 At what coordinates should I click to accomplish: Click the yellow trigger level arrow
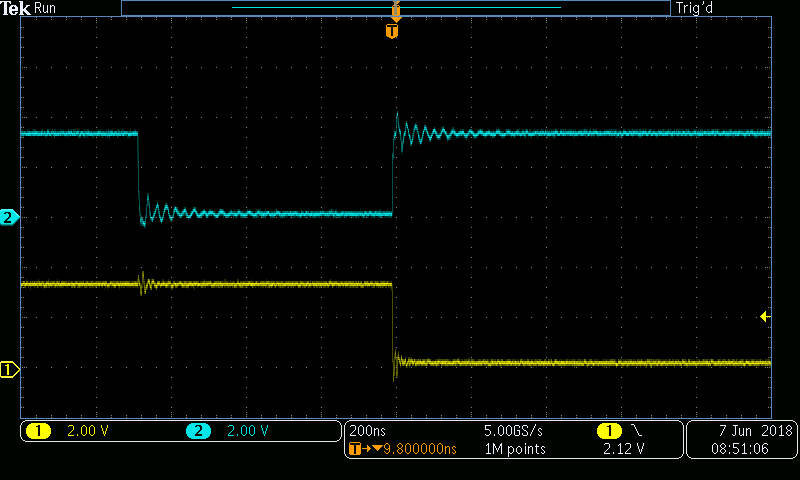[x=765, y=316]
